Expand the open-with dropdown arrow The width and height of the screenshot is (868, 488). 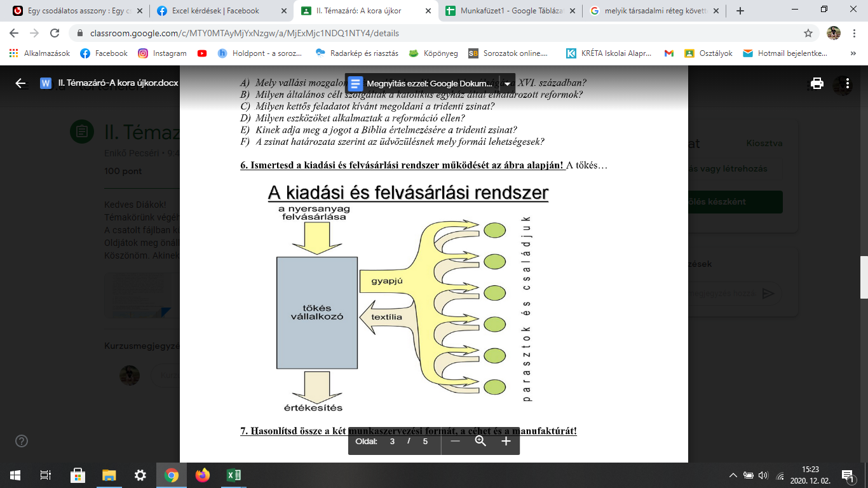click(x=507, y=83)
